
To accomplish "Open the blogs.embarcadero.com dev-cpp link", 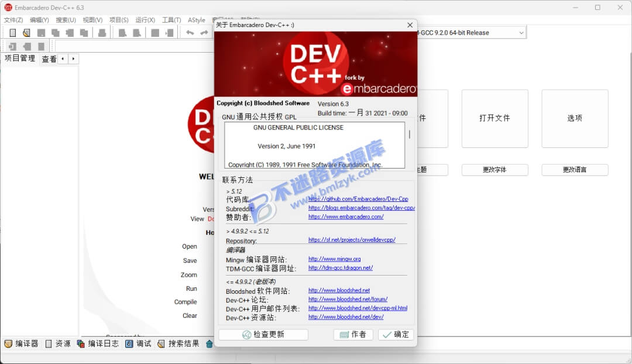I will click(x=362, y=208).
